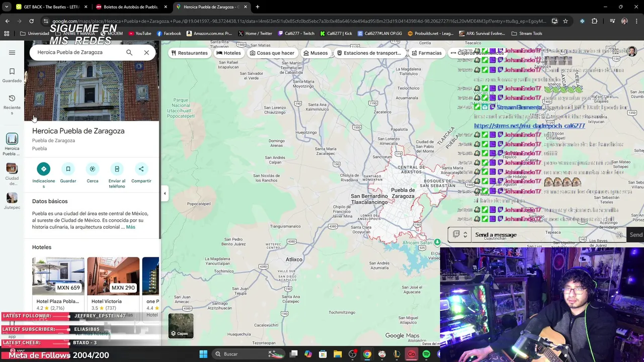Click the Maps search input field
644x362 pixels.
click(78, 52)
